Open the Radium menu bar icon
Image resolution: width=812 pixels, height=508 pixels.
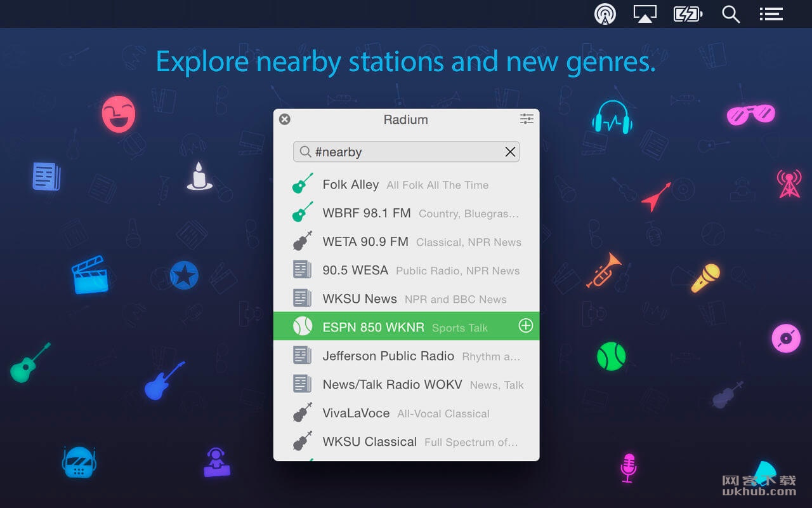[x=605, y=14]
